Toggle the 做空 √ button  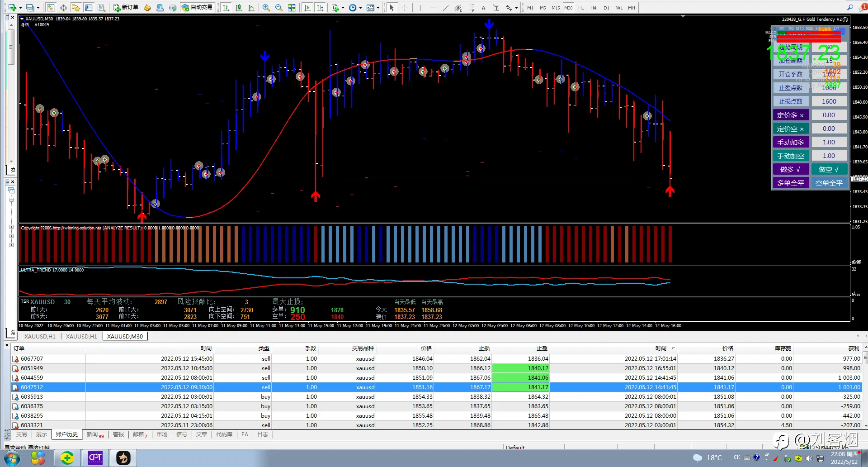[x=829, y=169]
